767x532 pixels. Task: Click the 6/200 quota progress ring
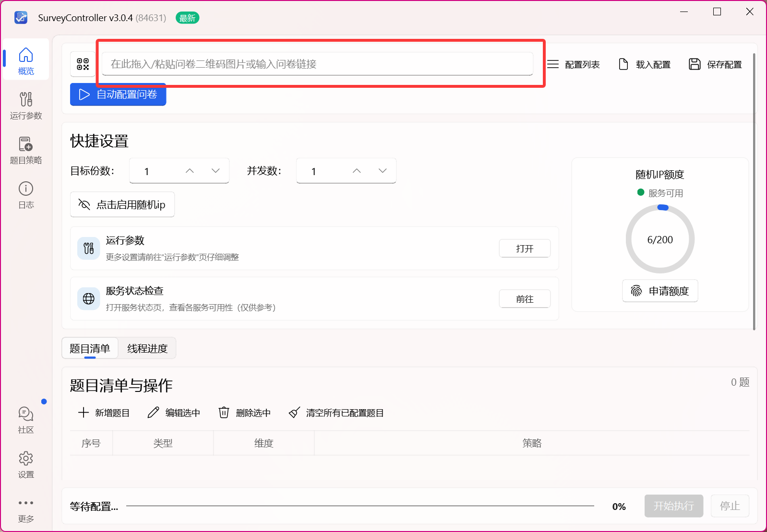pos(660,239)
